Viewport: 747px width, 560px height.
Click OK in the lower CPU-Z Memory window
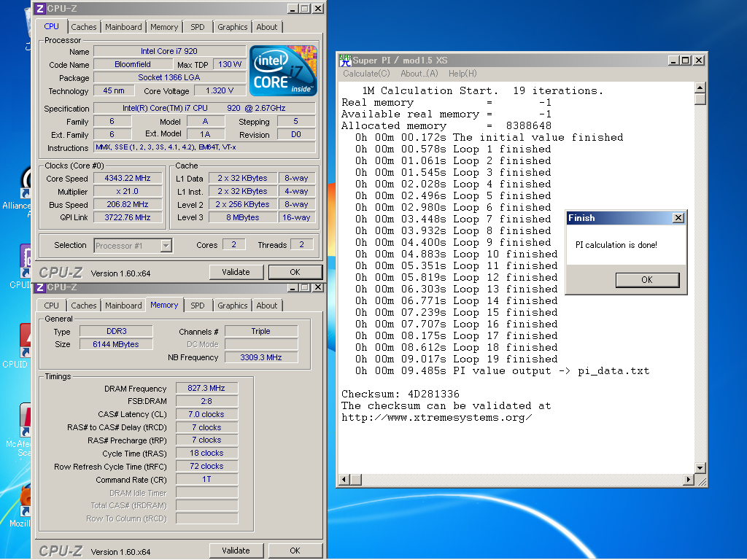[x=295, y=551]
